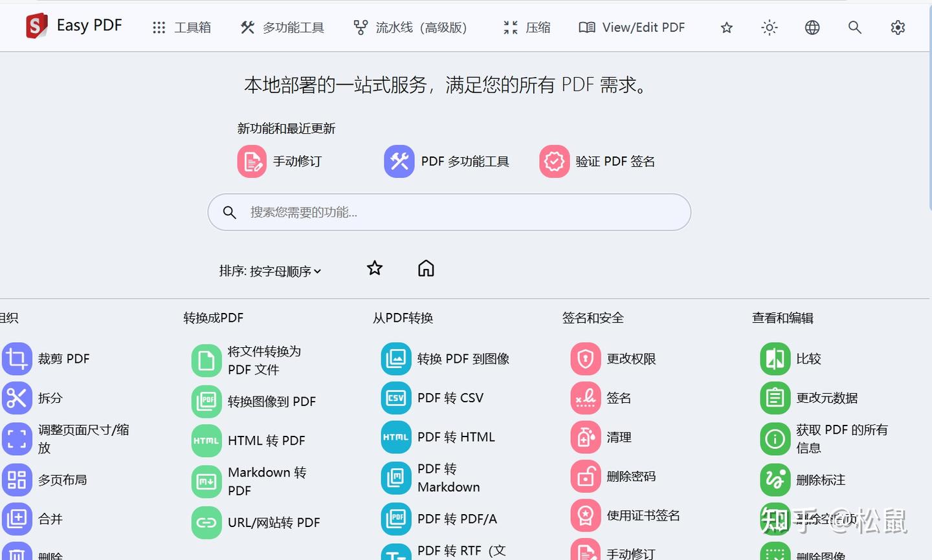
Task: Select the HTML 转 PDF converter
Action: [x=266, y=440]
